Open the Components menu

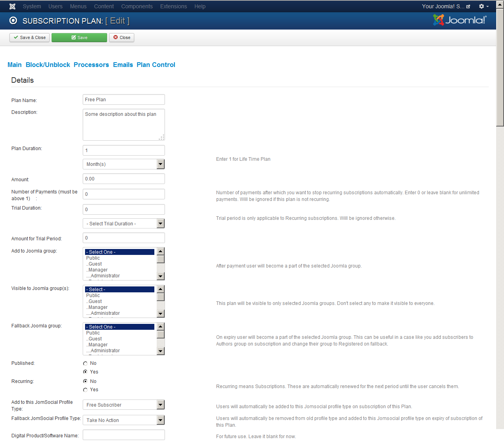coord(137,6)
